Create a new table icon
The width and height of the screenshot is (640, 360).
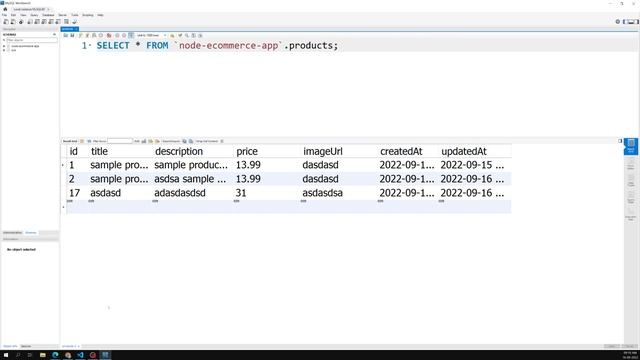[37, 22]
